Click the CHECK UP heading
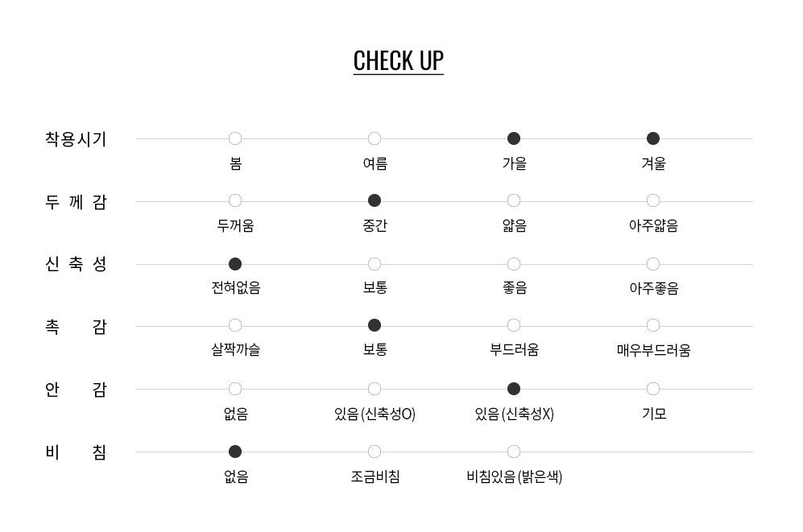Image resolution: width=803 pixels, height=532 pixels. point(399,60)
